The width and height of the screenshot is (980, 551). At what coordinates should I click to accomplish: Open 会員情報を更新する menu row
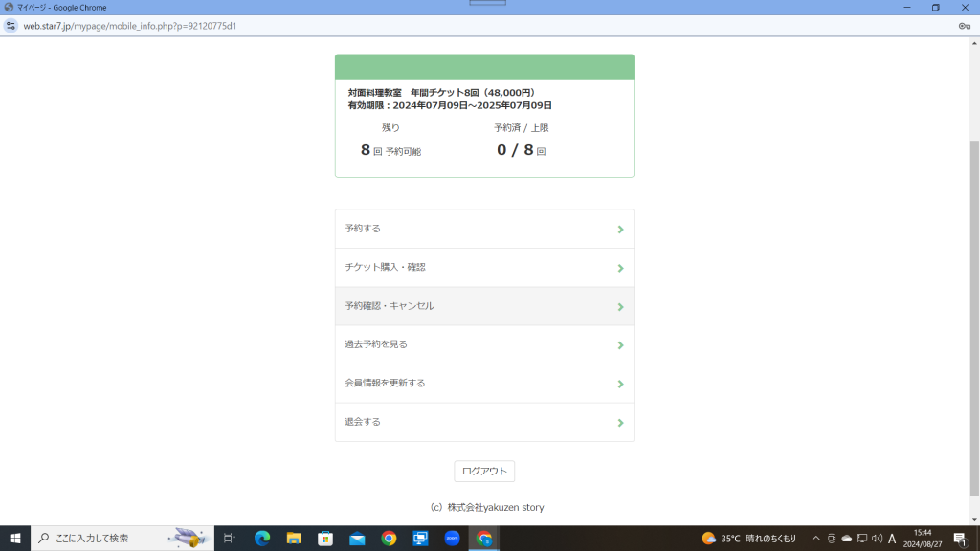point(484,384)
